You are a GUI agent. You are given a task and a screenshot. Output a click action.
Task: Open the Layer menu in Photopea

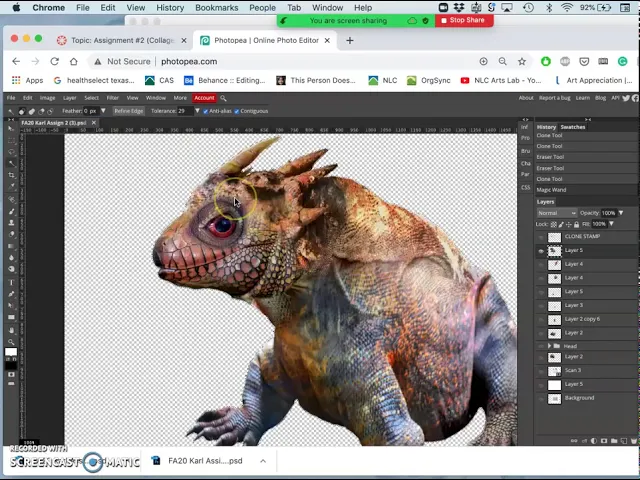pos(69,98)
